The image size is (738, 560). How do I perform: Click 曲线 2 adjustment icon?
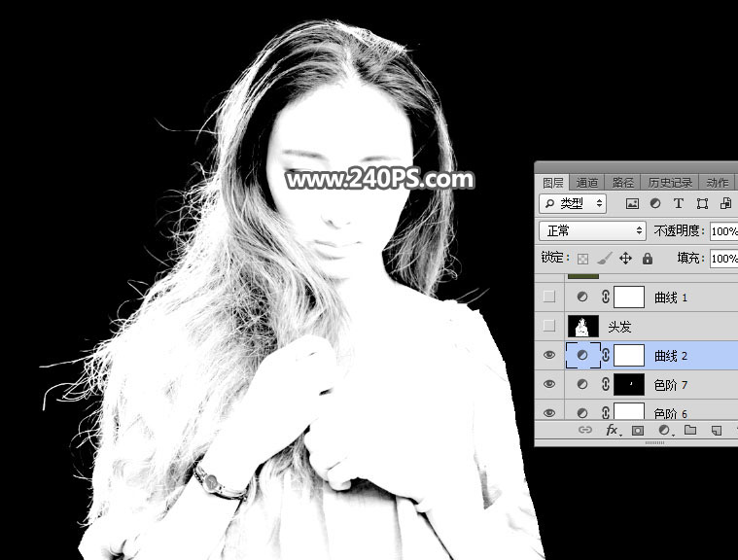tap(582, 355)
